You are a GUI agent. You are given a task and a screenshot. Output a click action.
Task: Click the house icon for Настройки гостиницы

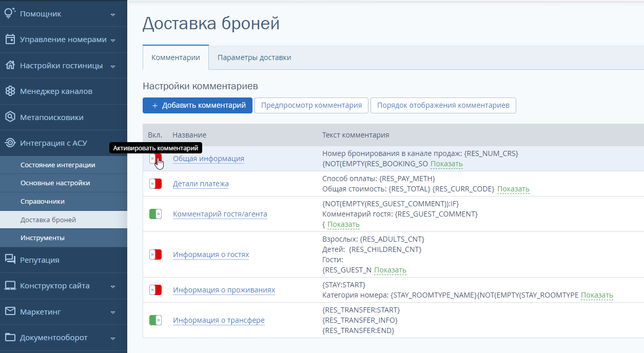coord(10,66)
